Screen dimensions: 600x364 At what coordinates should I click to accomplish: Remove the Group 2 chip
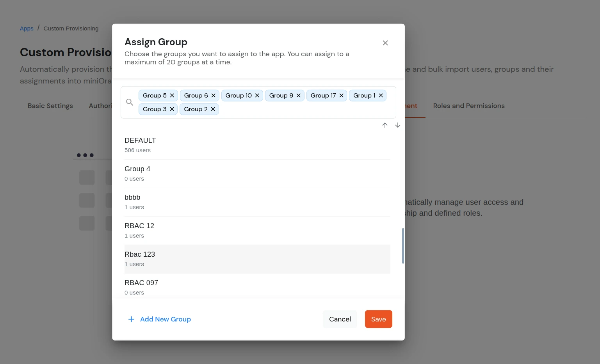coord(213,109)
